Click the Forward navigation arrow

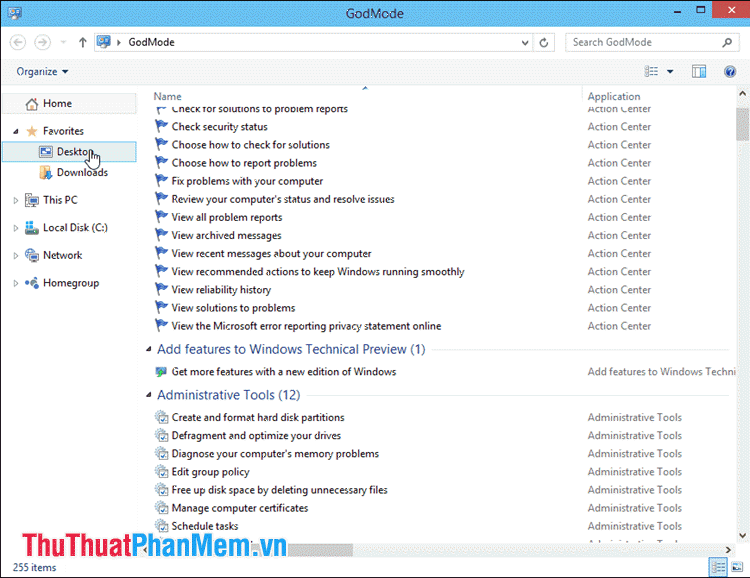pyautogui.click(x=42, y=42)
